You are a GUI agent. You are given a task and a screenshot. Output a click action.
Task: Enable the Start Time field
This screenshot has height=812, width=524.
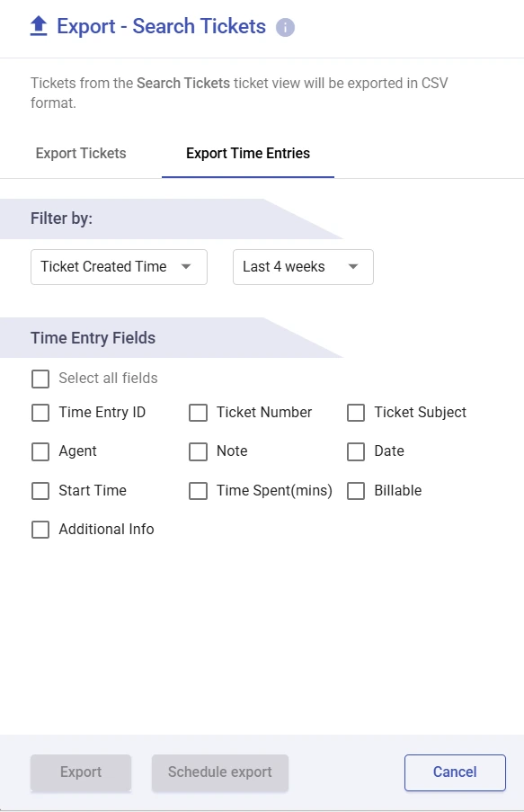[40, 490]
